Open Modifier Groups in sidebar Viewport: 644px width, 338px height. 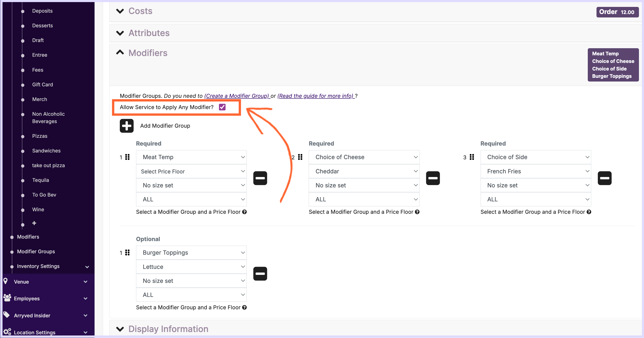coord(36,251)
